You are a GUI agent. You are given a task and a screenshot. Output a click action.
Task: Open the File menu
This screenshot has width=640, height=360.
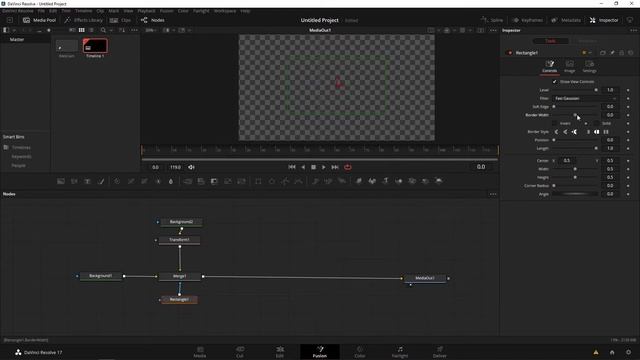click(41, 11)
